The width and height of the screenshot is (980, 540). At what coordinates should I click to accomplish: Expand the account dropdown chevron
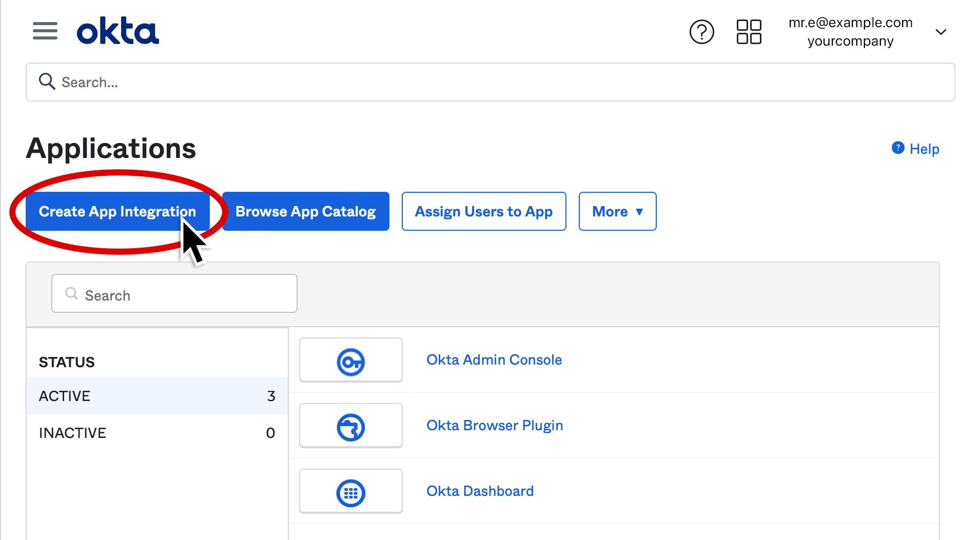(940, 32)
